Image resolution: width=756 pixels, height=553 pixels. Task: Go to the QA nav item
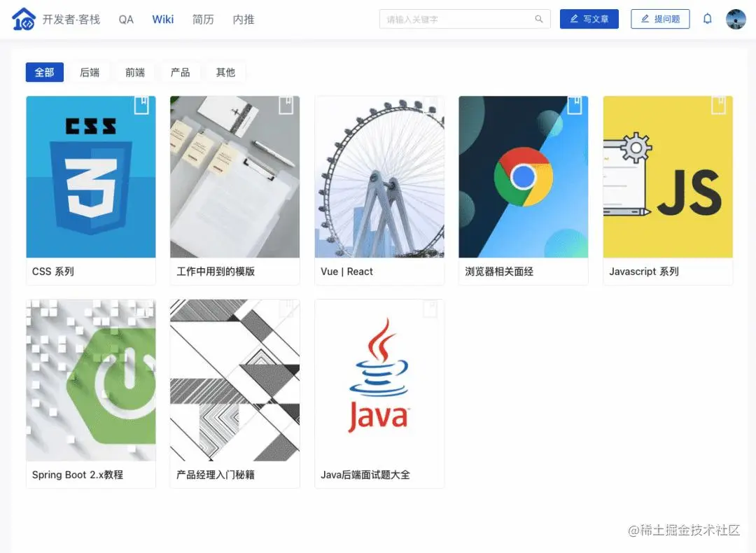click(x=126, y=20)
